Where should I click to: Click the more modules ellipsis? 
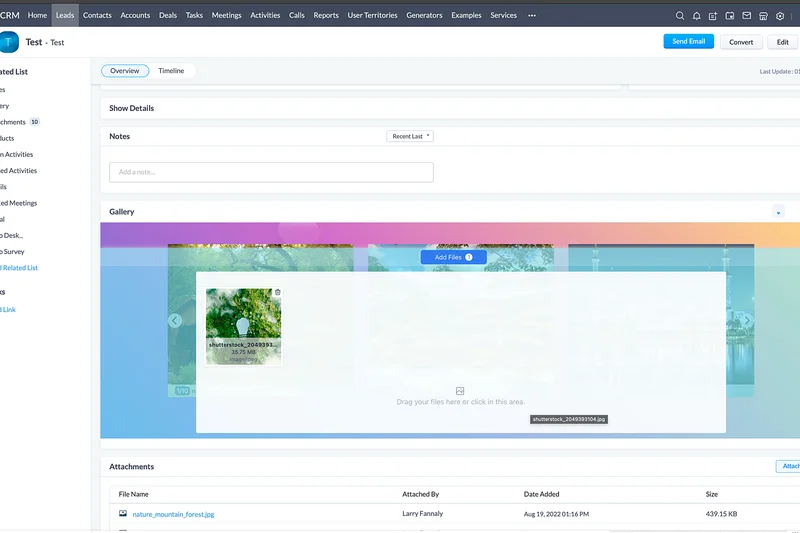click(532, 15)
